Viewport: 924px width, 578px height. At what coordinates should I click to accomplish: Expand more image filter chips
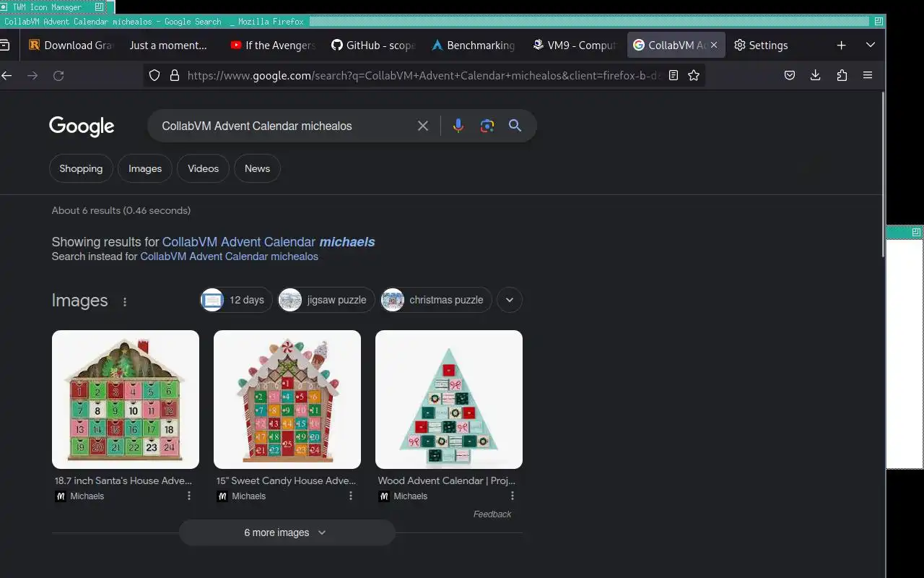(510, 300)
